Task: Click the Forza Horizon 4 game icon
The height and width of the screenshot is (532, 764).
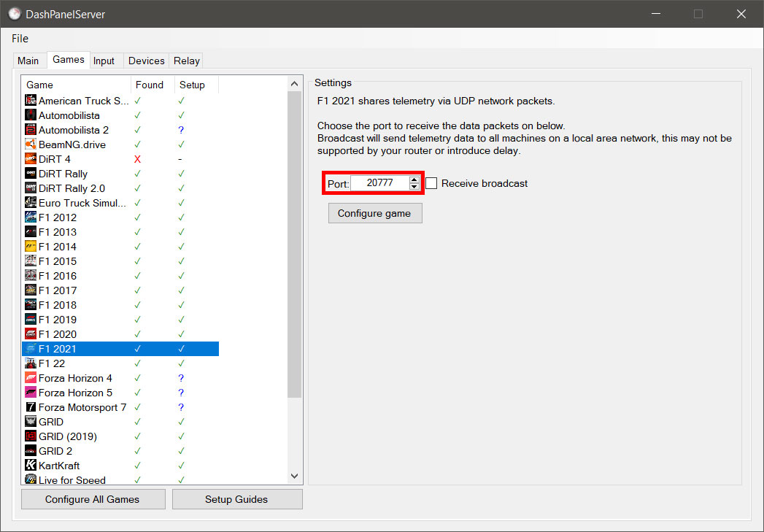Action: click(x=31, y=378)
